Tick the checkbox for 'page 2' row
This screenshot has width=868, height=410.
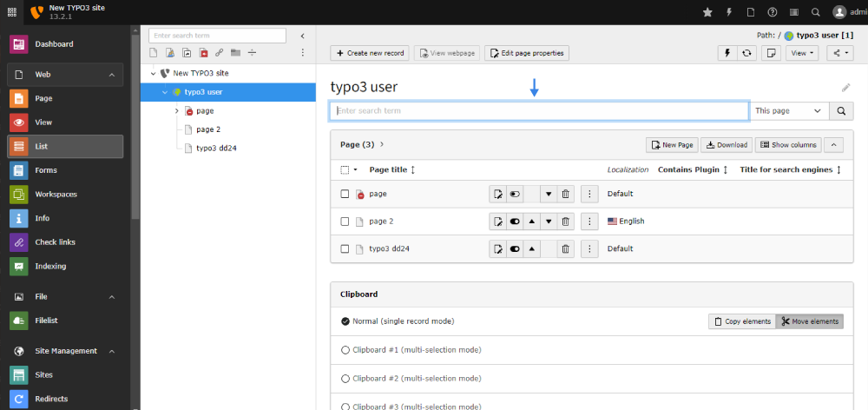point(345,222)
